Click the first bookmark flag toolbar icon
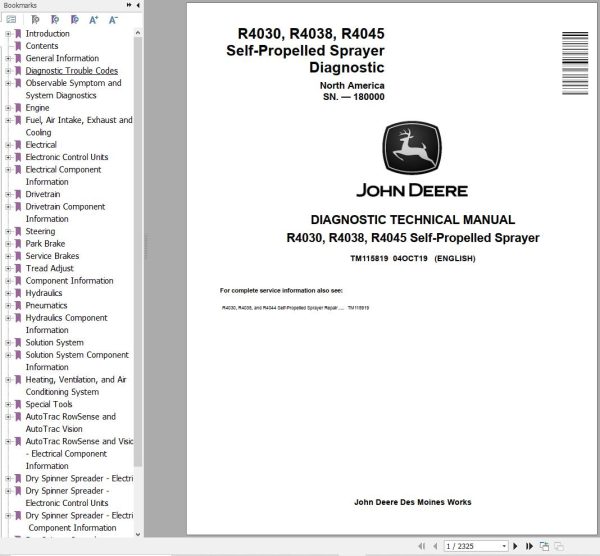The image size is (600, 556). 35,20
